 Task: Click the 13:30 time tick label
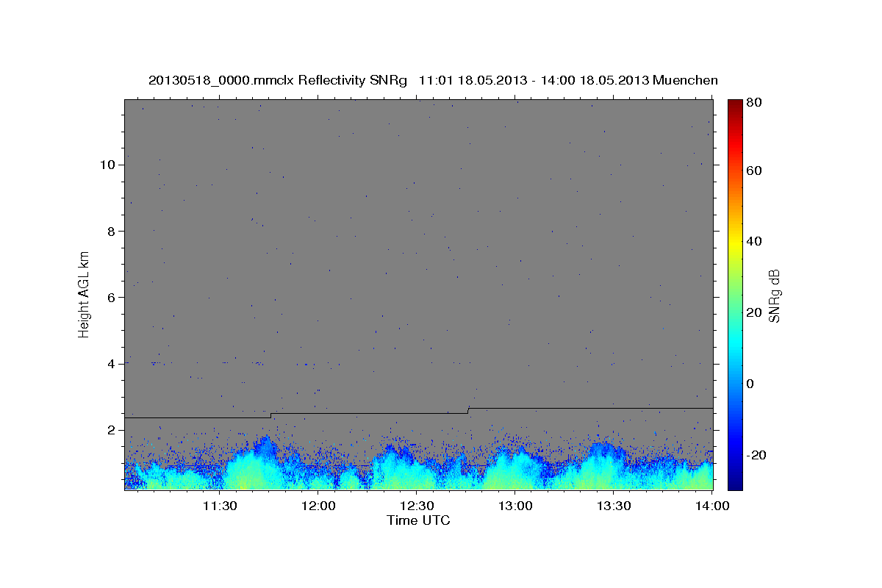[x=614, y=506]
